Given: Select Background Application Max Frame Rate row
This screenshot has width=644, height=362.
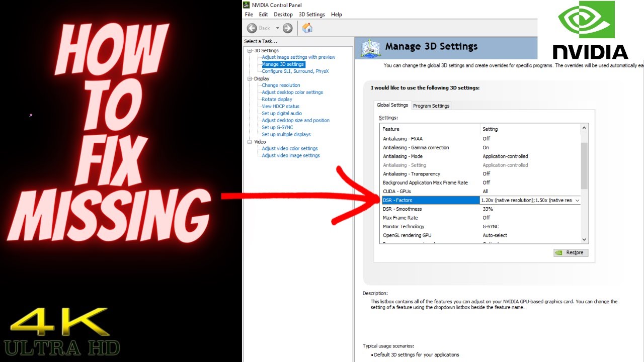Looking at the screenshot, I should click(480, 183).
